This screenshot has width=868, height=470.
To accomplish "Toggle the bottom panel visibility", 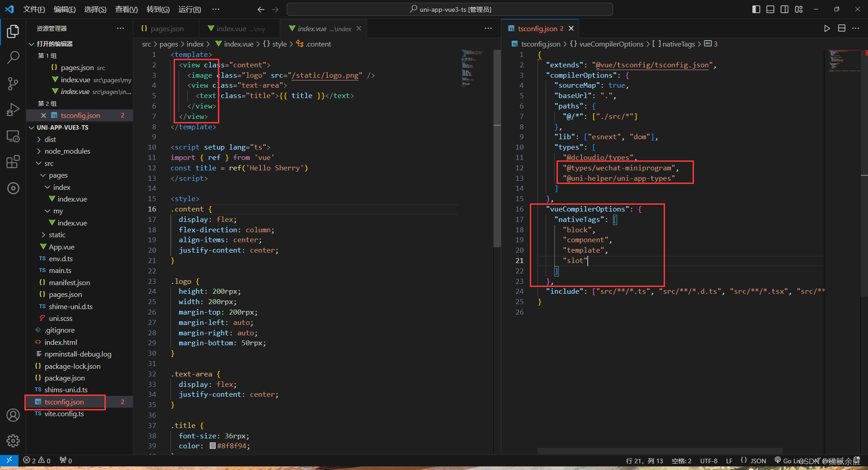I will pos(770,9).
